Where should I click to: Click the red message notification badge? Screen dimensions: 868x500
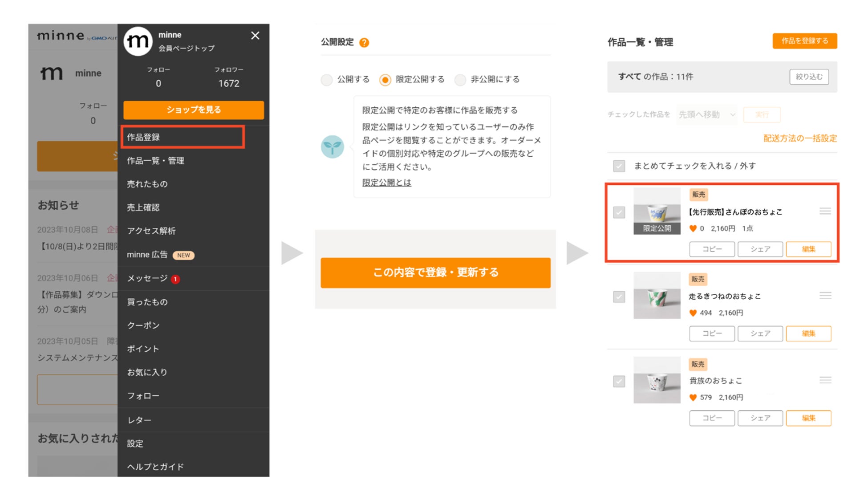point(176,279)
